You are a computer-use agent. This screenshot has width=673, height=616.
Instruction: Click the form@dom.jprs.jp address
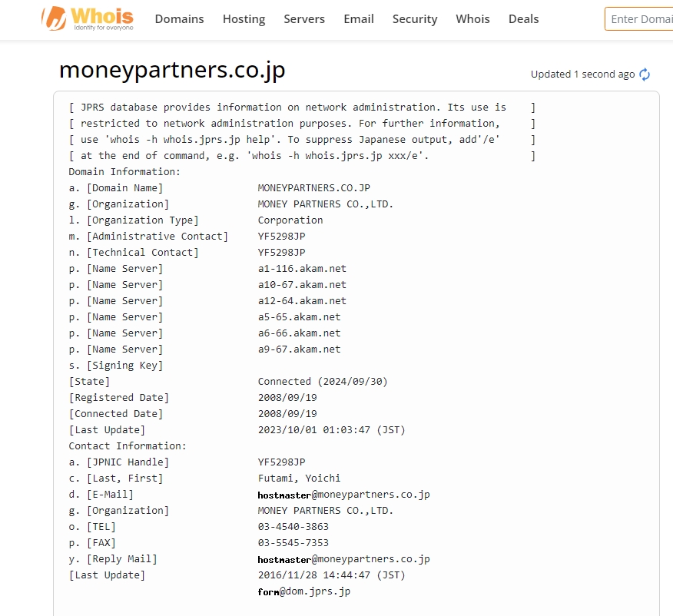(x=303, y=591)
